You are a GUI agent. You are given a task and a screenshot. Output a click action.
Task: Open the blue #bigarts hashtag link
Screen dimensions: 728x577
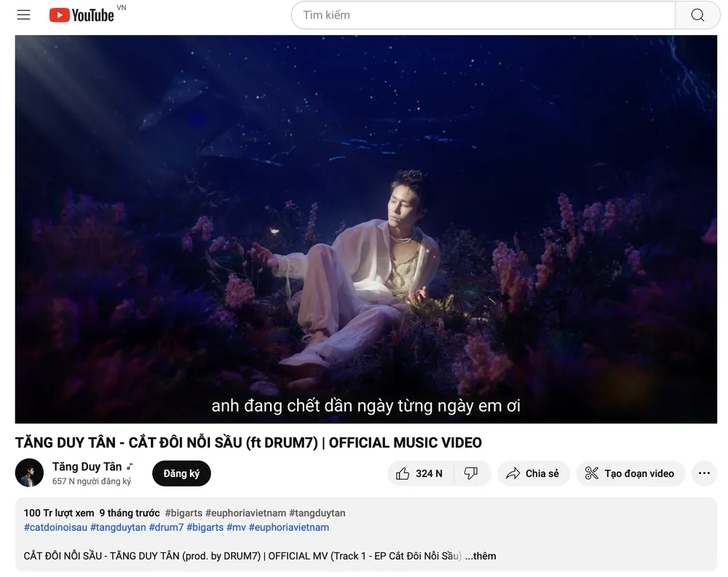205,527
